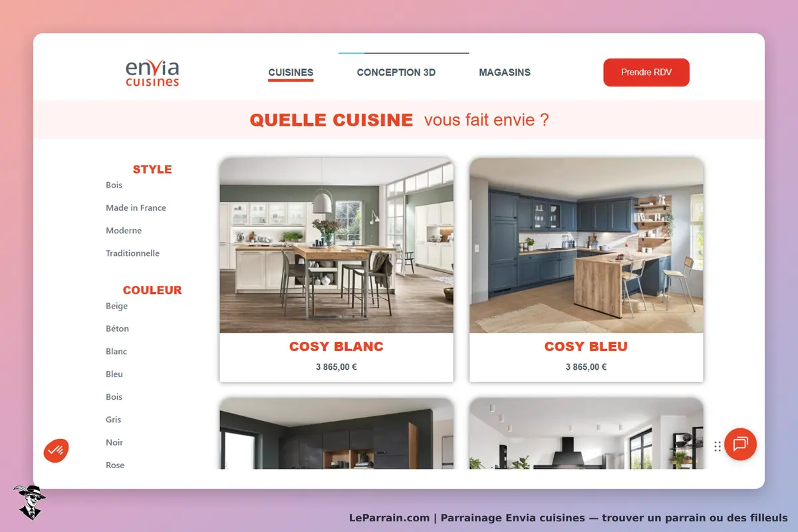Open the CUISINES menu item
Image resolution: width=798 pixels, height=532 pixels.
(291, 72)
